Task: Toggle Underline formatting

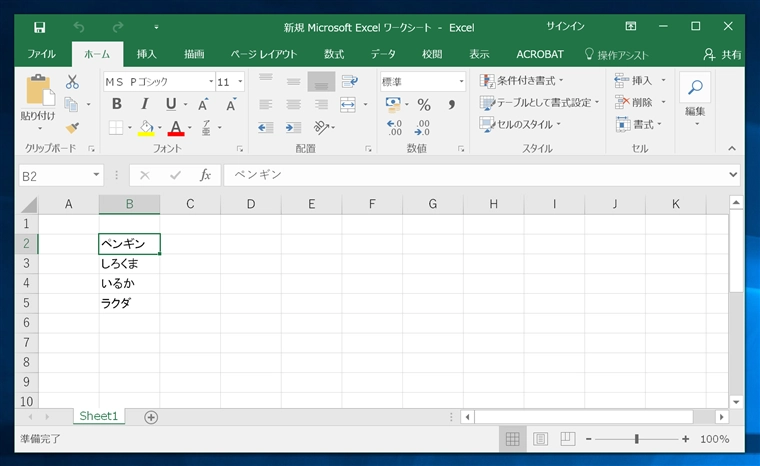Action: pyautogui.click(x=171, y=104)
